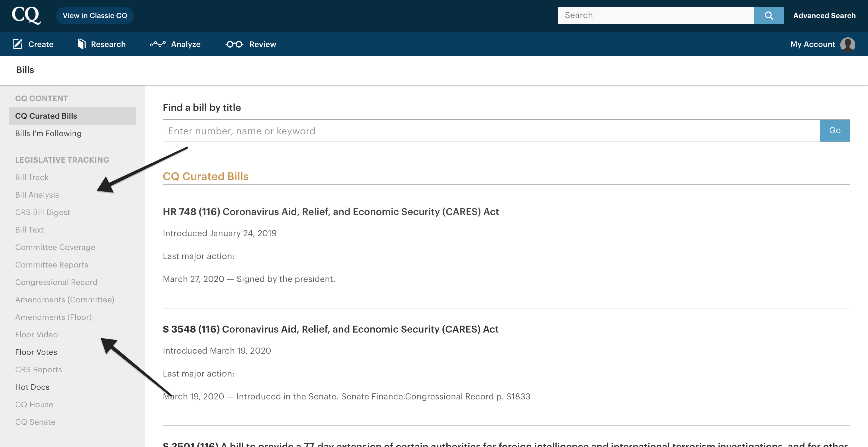Image resolution: width=868 pixels, height=447 pixels.
Task: Click the magnifying glass search button
Action: pos(769,15)
